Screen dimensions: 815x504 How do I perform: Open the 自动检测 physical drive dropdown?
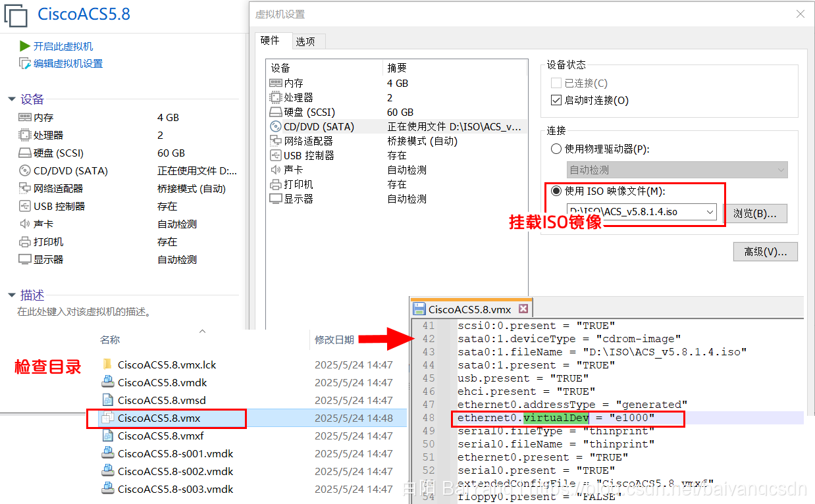click(677, 170)
